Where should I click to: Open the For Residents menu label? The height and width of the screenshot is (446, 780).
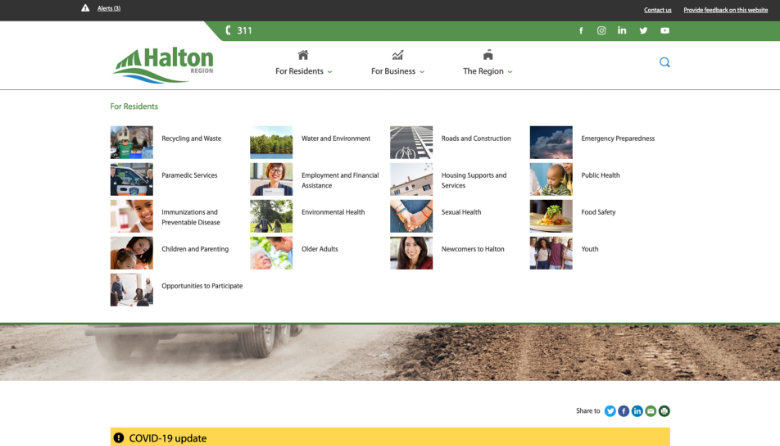point(299,71)
